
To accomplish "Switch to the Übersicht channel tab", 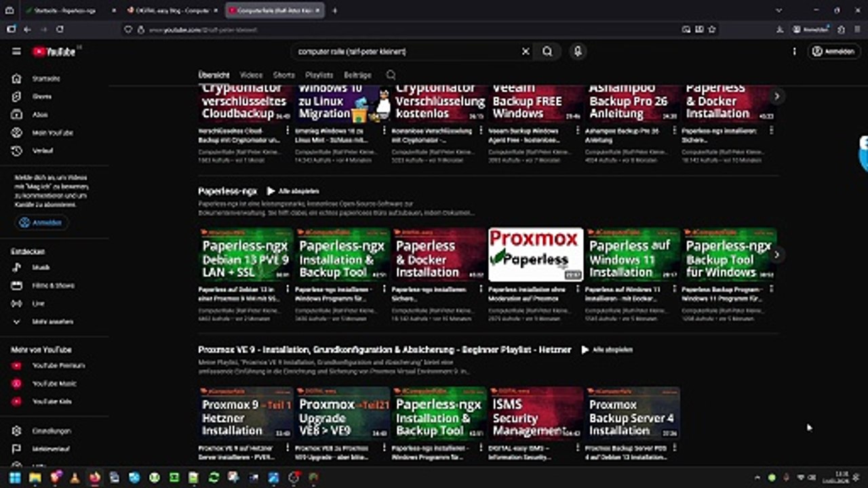I will (214, 75).
